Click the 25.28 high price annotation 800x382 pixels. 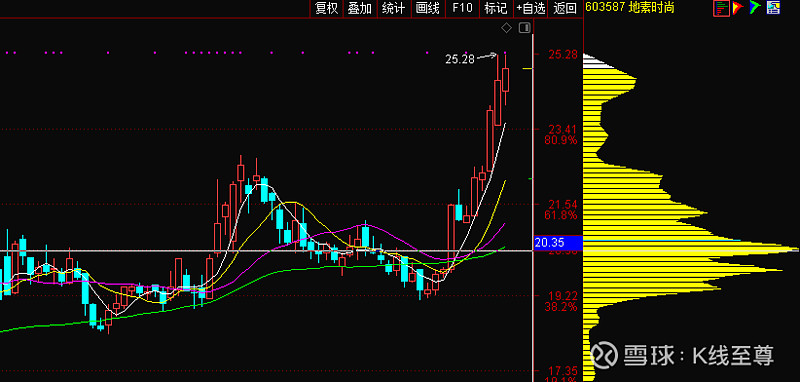point(460,59)
